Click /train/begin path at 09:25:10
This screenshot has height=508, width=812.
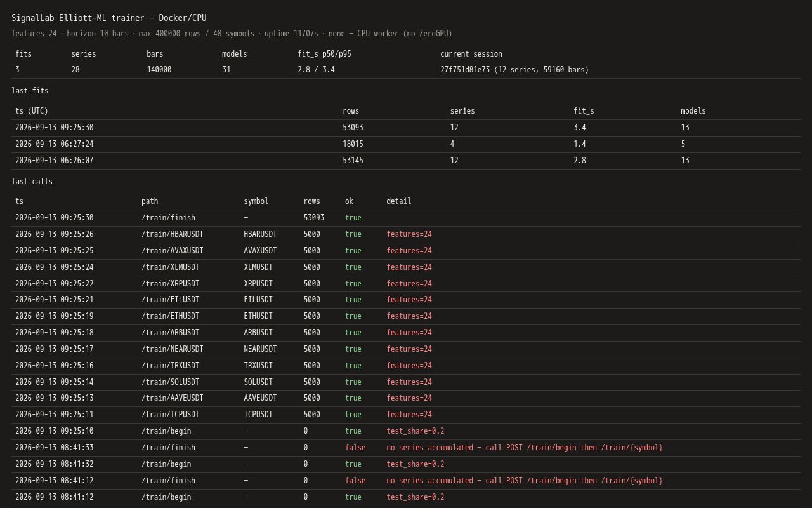click(x=166, y=431)
